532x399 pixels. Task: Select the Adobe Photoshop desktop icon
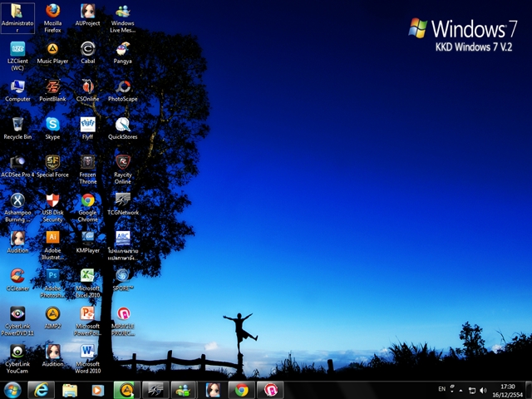pos(52,283)
